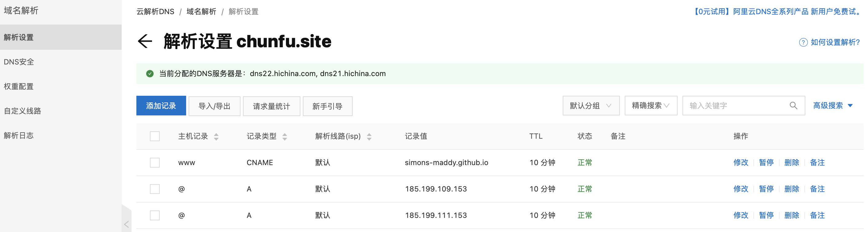Select the 185.199.109.153 record checkbox

155,189
